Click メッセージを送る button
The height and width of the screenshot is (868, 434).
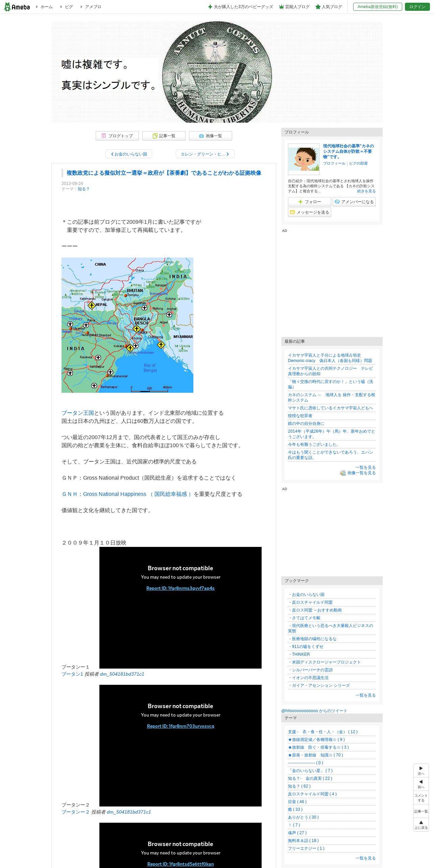310,212
